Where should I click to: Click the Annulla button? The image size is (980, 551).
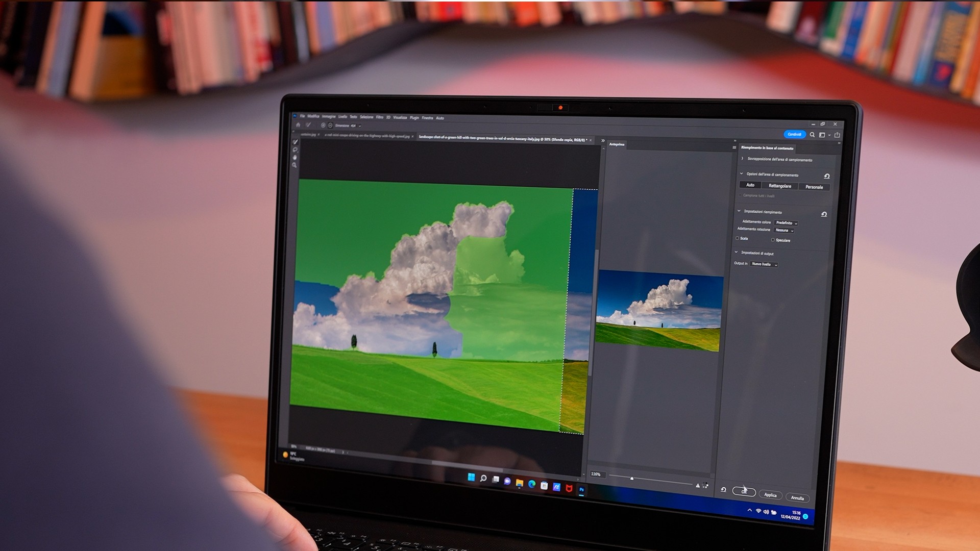pyautogui.click(x=797, y=498)
